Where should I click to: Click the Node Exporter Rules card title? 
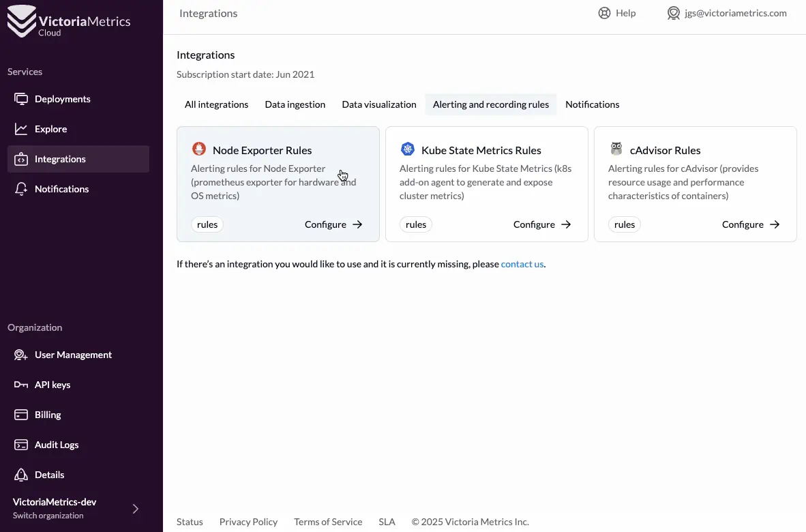click(262, 150)
